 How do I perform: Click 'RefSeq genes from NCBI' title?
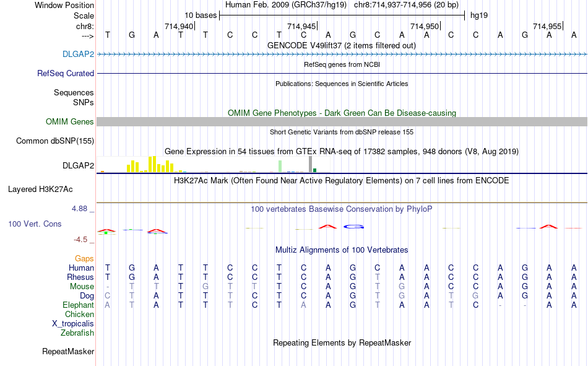(342, 64)
